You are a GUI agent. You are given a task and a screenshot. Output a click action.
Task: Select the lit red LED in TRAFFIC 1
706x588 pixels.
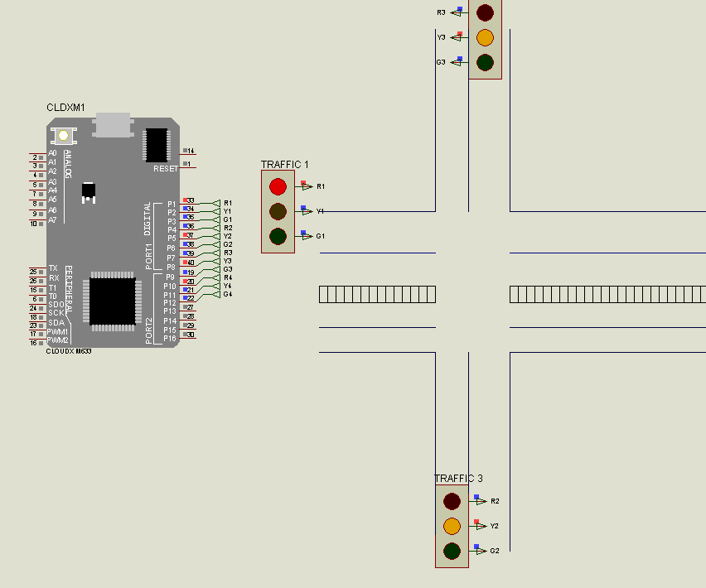(x=278, y=186)
